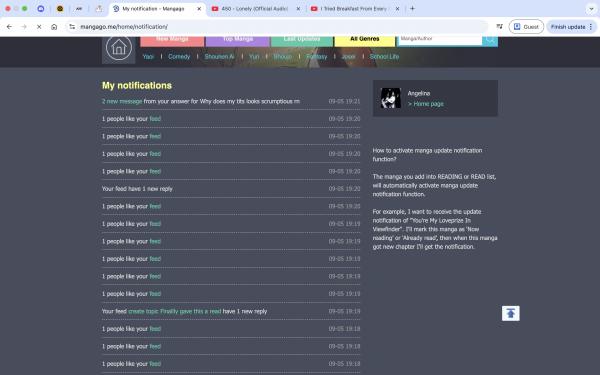Expand the tab search dropdown
Image resolution: width=600 pixels, height=375 pixels.
[x=591, y=9]
